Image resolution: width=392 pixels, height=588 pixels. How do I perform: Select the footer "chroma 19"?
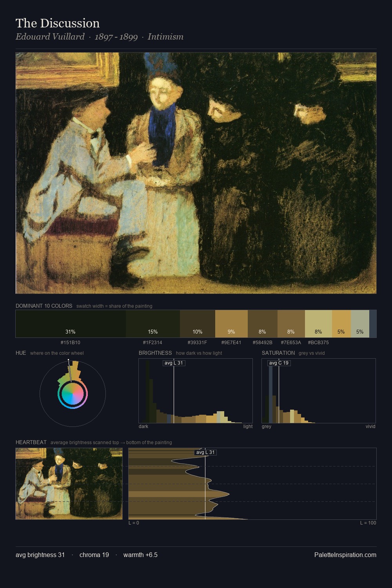pos(94,555)
